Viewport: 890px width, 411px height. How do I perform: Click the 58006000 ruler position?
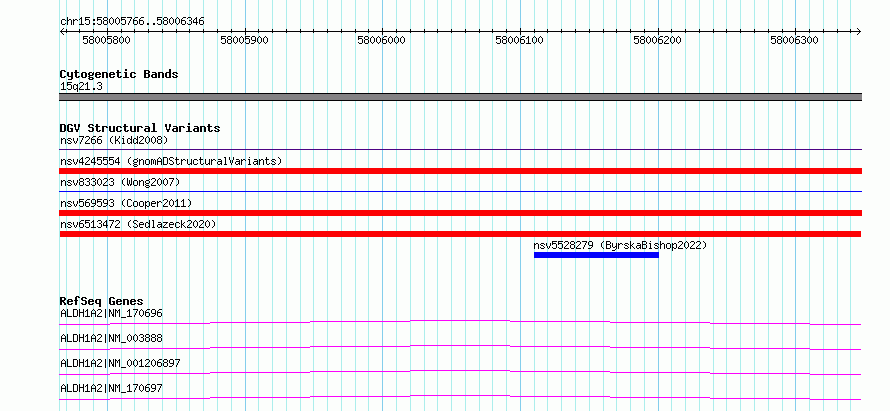click(x=382, y=40)
